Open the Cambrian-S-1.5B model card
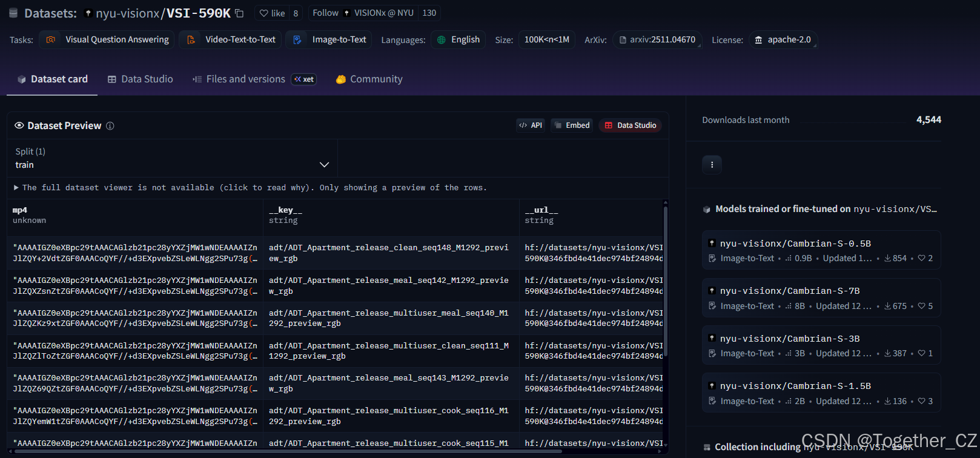Viewport: 980px width, 458px height. (x=821, y=393)
